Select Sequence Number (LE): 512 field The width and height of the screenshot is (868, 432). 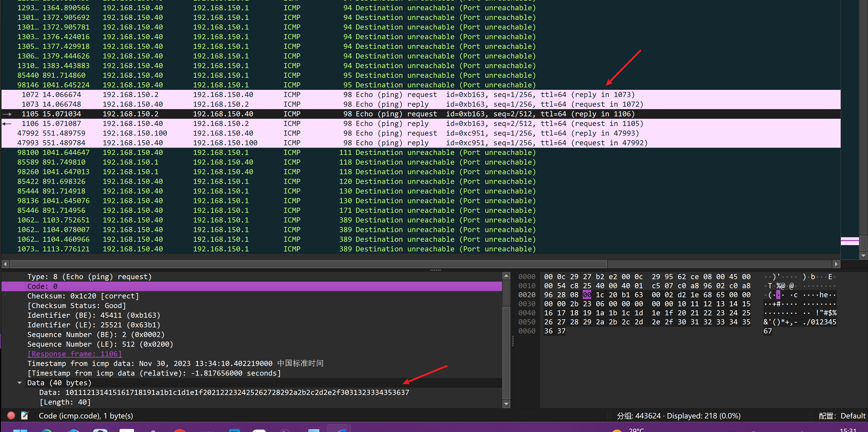[x=100, y=344]
